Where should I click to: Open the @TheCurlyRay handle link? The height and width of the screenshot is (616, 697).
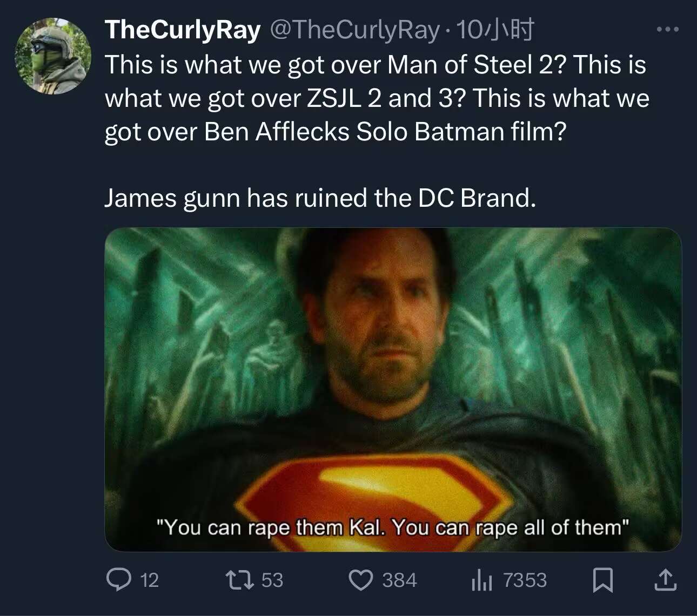354,30
